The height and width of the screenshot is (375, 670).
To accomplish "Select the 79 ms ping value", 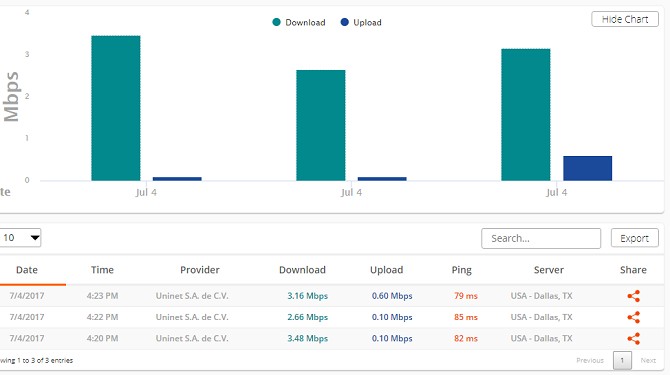I will pyautogui.click(x=466, y=296).
